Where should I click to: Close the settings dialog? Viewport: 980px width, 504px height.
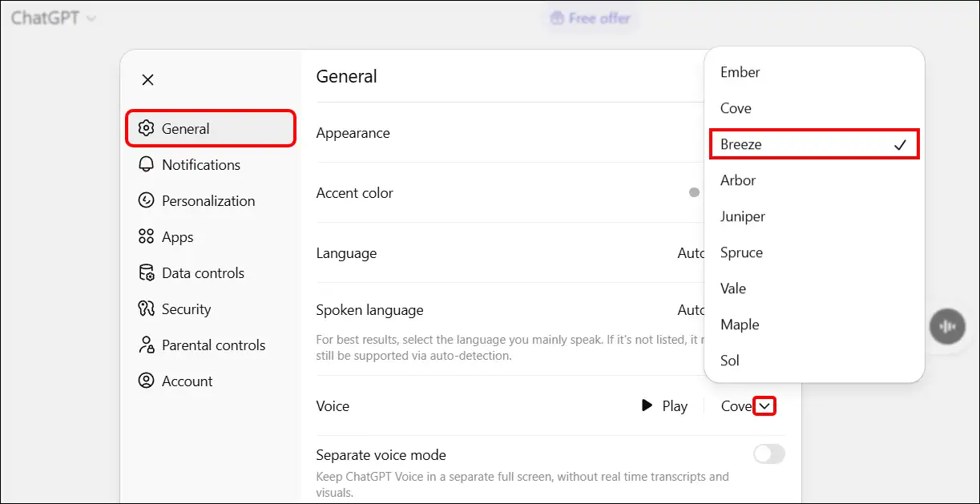tap(147, 79)
